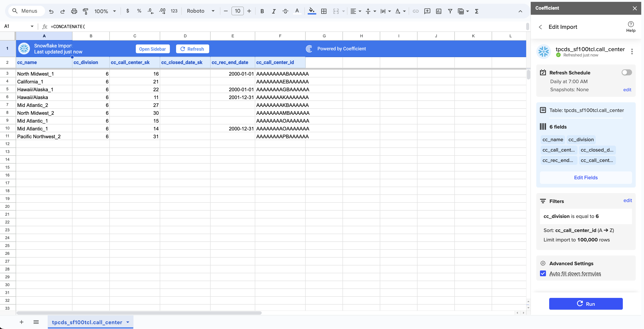Image resolution: width=644 pixels, height=329 pixels.
Task: Open the fill color picker
Action: click(312, 11)
